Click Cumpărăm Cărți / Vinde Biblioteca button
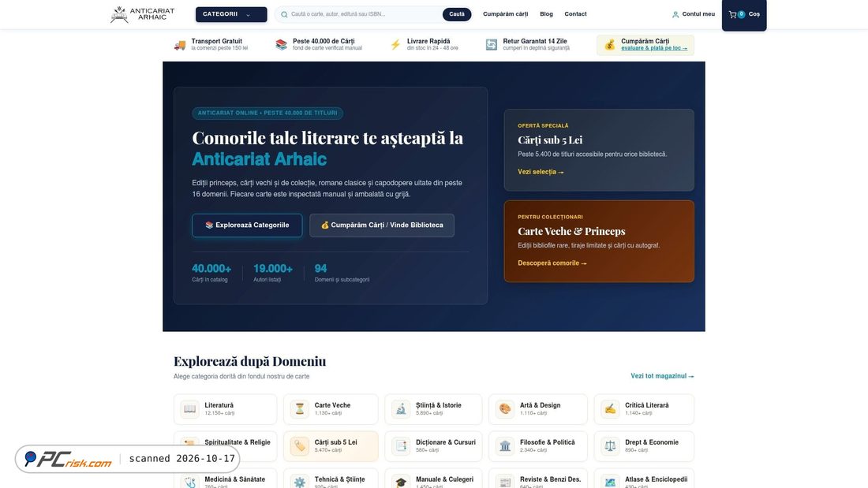 tap(382, 225)
